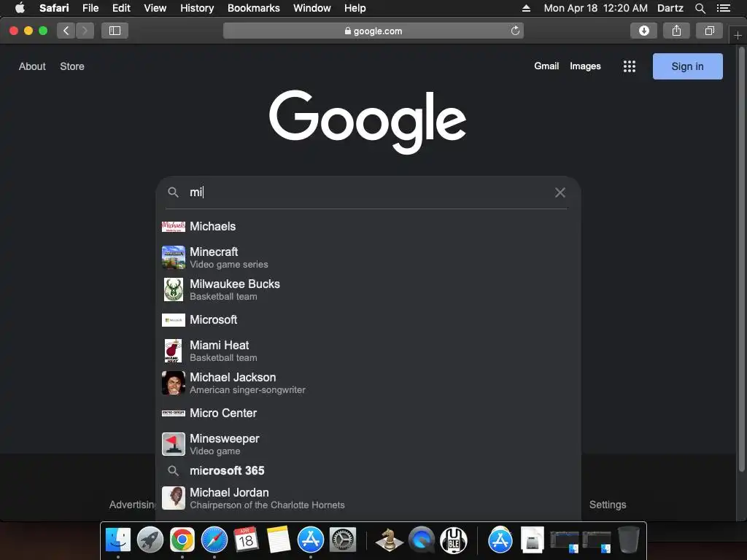Launch Chess from the Dock
Screen dimensions: 747x560
tap(390, 540)
